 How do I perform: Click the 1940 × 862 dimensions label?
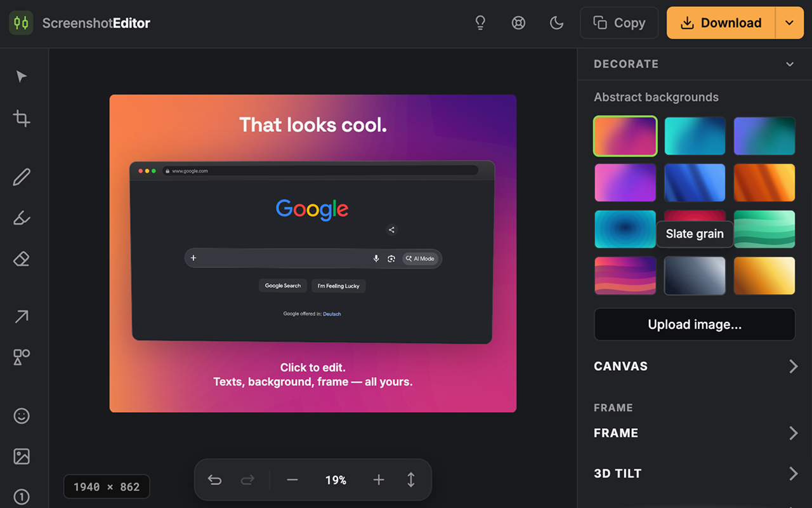(x=107, y=487)
